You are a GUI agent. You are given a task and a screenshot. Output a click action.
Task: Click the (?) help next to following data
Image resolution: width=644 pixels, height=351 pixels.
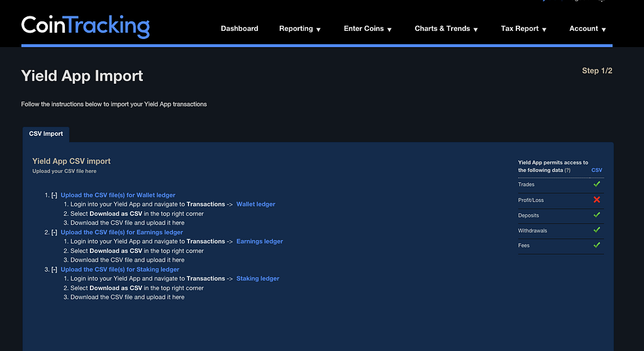click(567, 170)
